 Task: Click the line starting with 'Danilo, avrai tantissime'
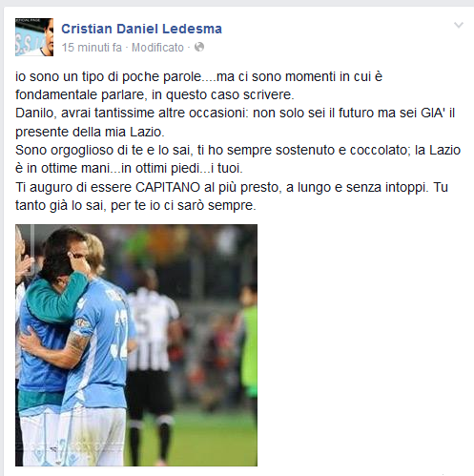tap(236, 114)
